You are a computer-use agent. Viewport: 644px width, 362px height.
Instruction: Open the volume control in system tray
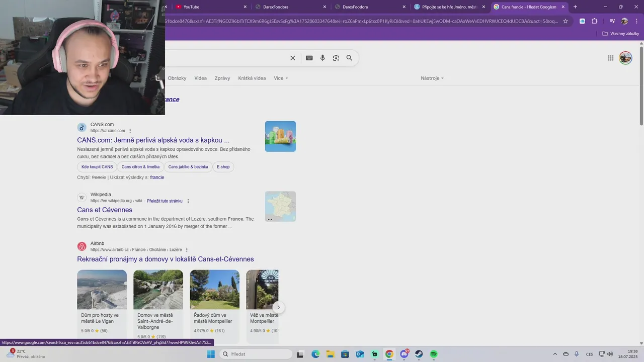tap(610, 354)
